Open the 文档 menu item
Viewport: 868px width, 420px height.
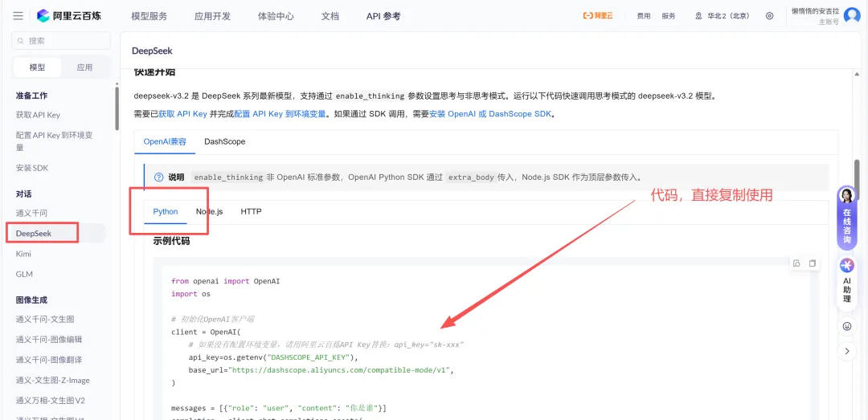pyautogui.click(x=330, y=16)
